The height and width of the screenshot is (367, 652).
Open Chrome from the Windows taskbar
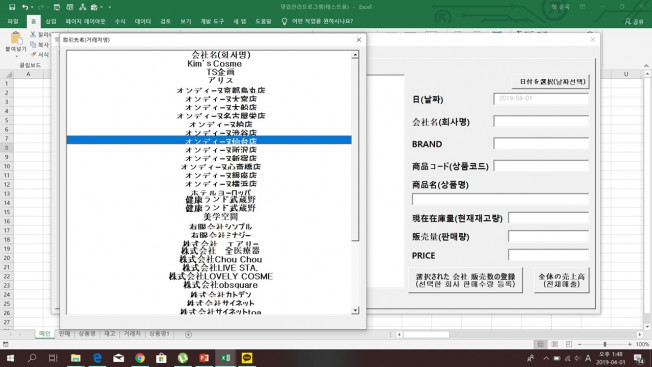140,358
